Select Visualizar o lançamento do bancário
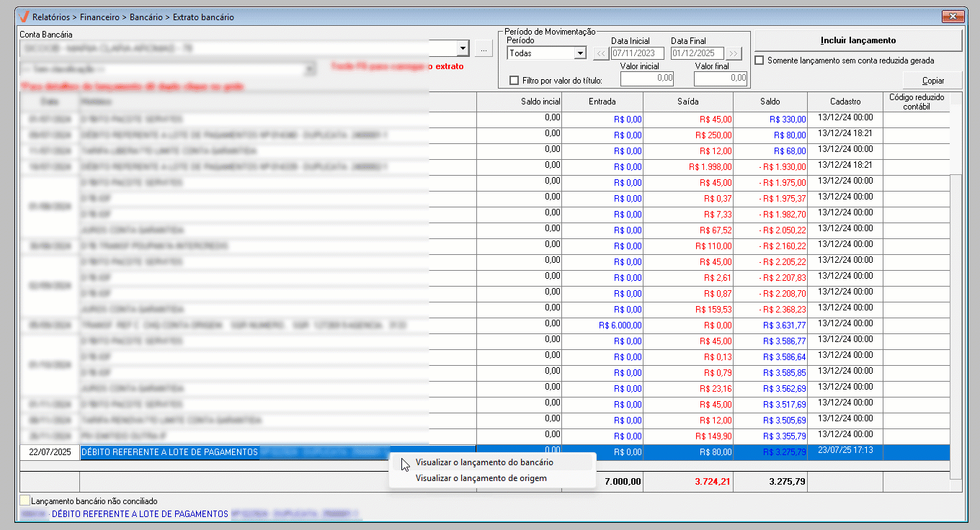 click(484, 462)
